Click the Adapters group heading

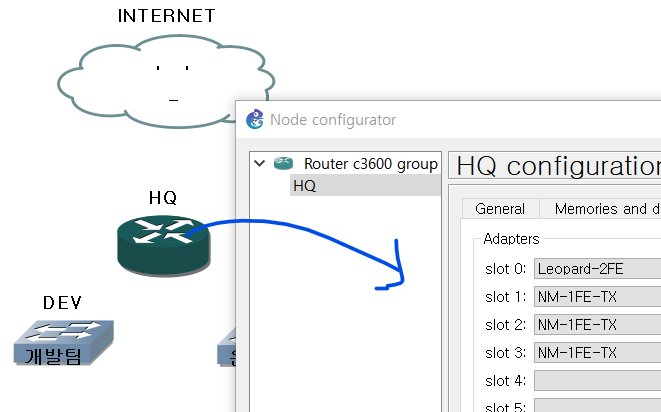pos(511,239)
